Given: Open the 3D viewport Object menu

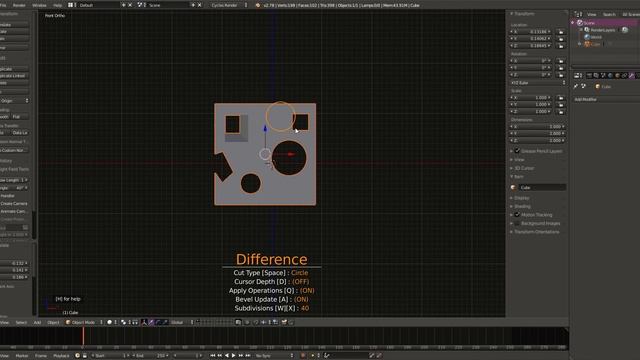Looking at the screenshot, I should [53, 322].
